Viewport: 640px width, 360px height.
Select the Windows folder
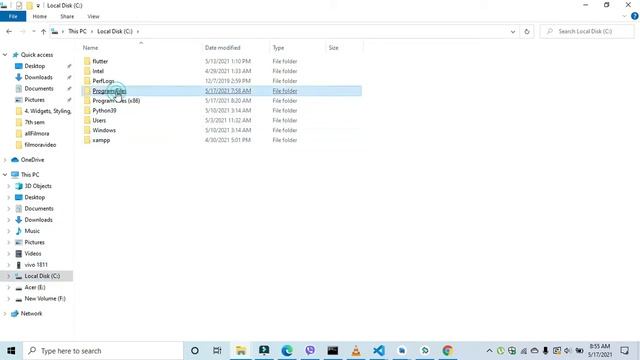pos(104,130)
